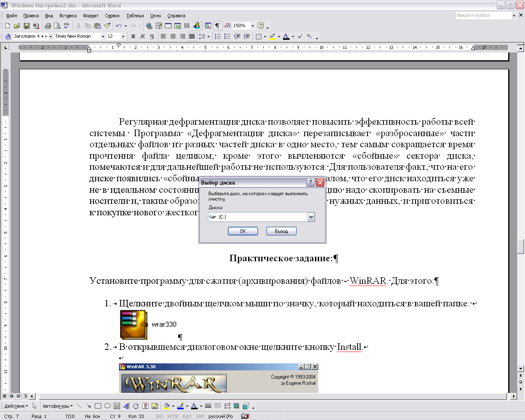Click the subscript x₂ button
Viewport: 525px width, 420px height.
309,37
